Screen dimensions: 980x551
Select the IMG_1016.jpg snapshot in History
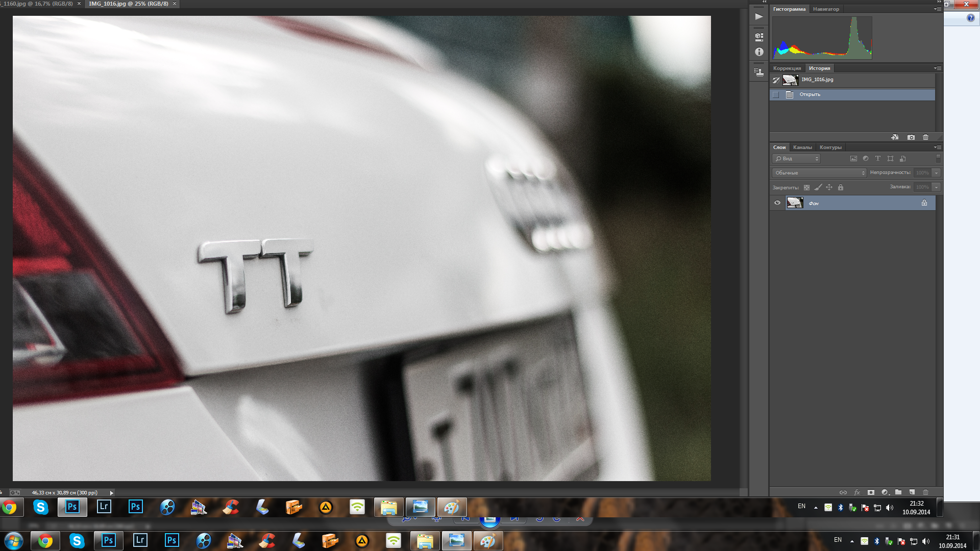(852, 80)
